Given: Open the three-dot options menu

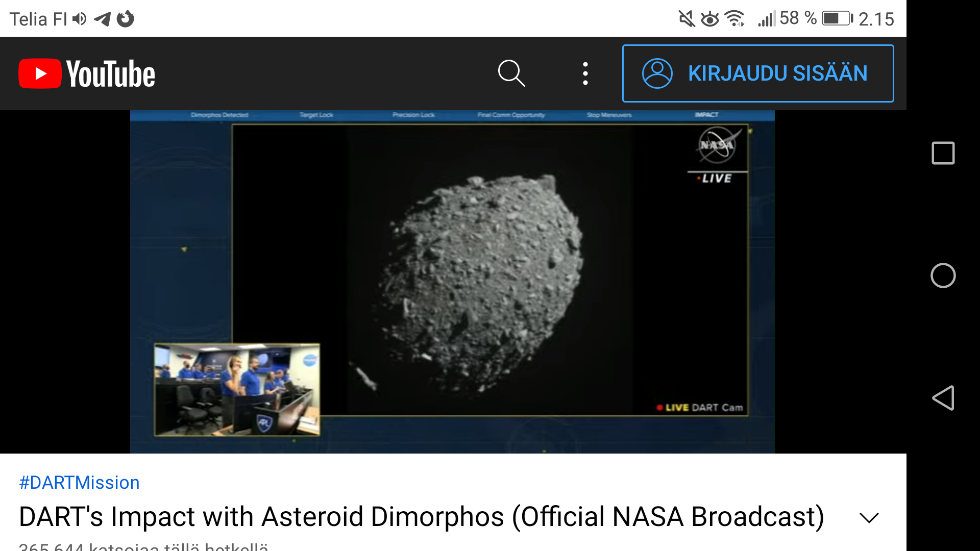Looking at the screenshot, I should click(x=585, y=73).
